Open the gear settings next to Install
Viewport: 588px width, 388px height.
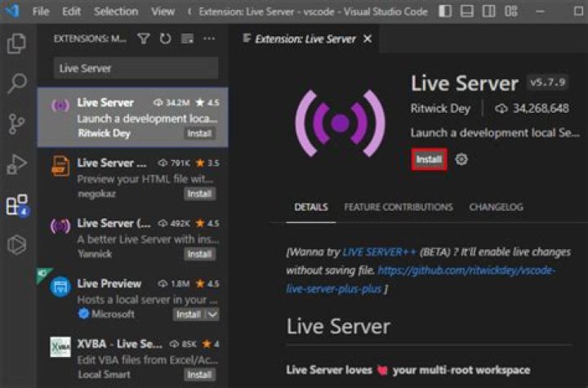click(461, 160)
